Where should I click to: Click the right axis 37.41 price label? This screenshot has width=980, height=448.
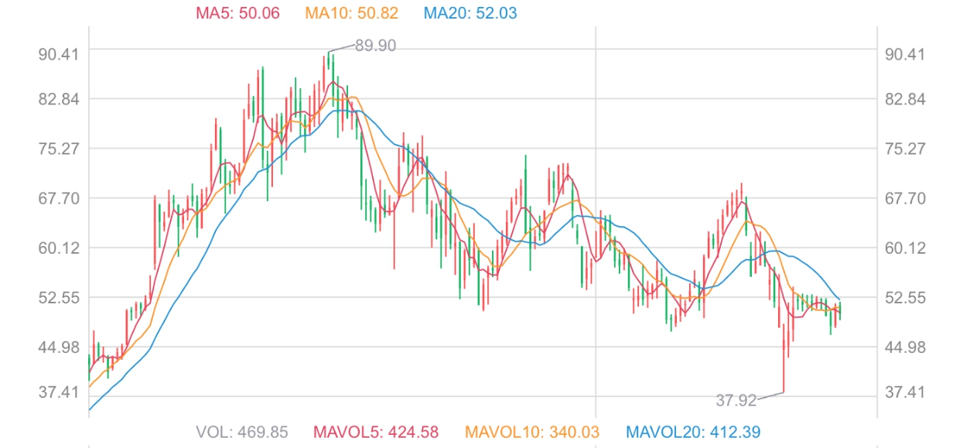point(904,392)
